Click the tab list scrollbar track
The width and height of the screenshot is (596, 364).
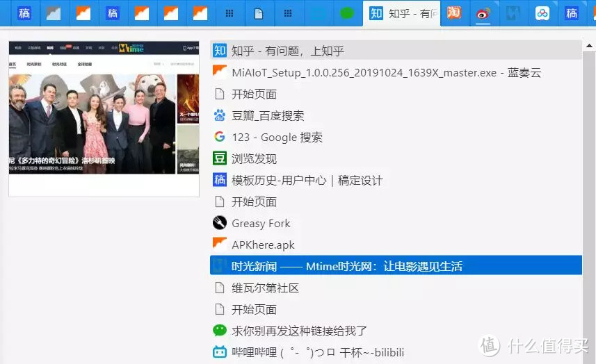coord(589,208)
